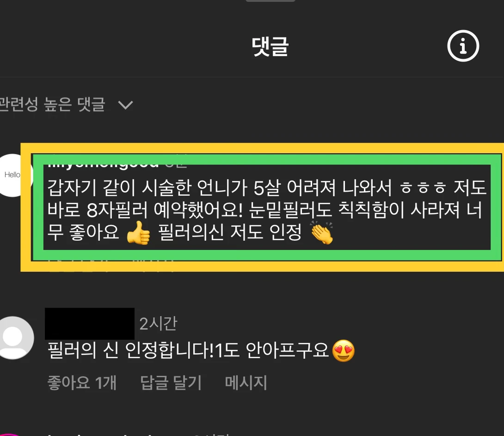The height and width of the screenshot is (436, 504).
Task: Select the 필러의 신 인정합니다 comment text
Action: point(188,350)
